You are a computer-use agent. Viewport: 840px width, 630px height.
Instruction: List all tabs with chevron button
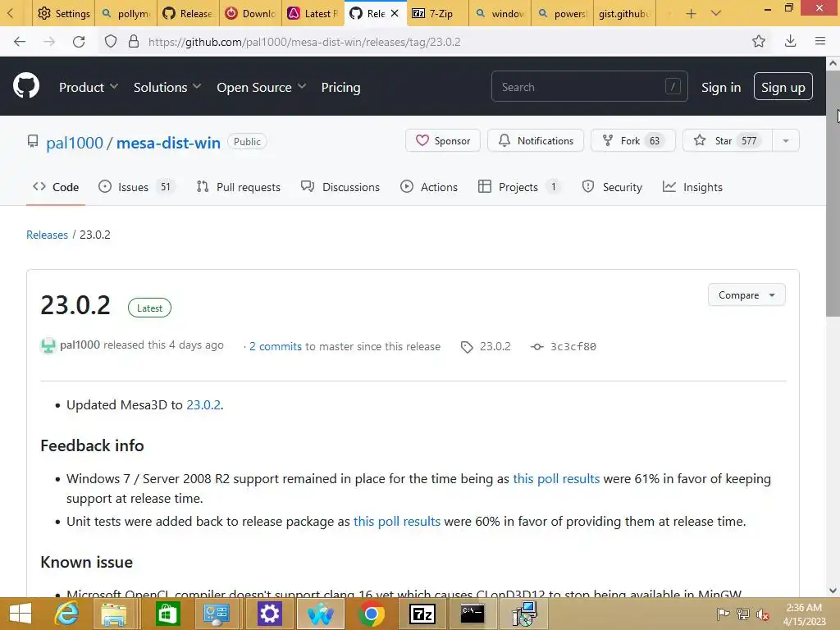tap(716, 13)
